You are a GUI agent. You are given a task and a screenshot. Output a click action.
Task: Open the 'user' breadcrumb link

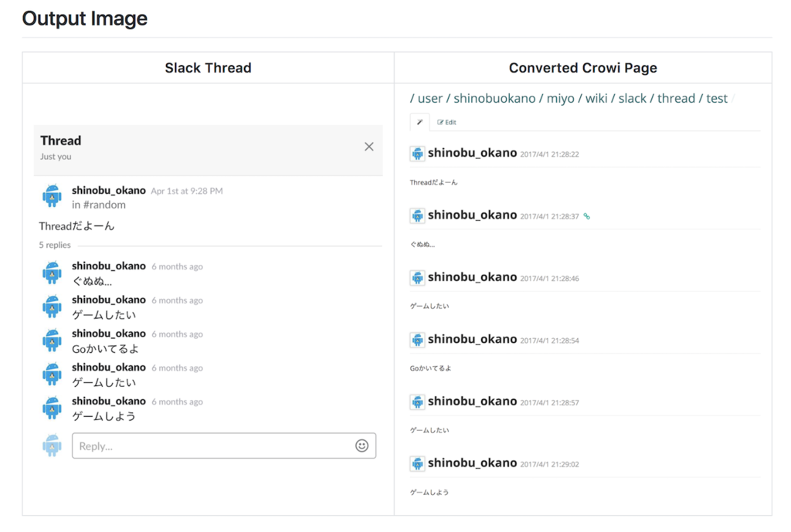click(429, 98)
